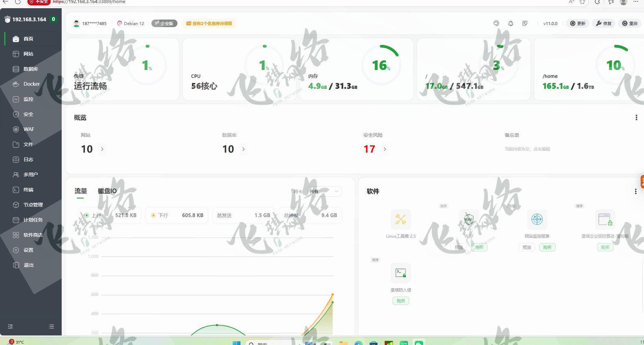Expand the 数据库 count 10 chevron

tap(244, 149)
